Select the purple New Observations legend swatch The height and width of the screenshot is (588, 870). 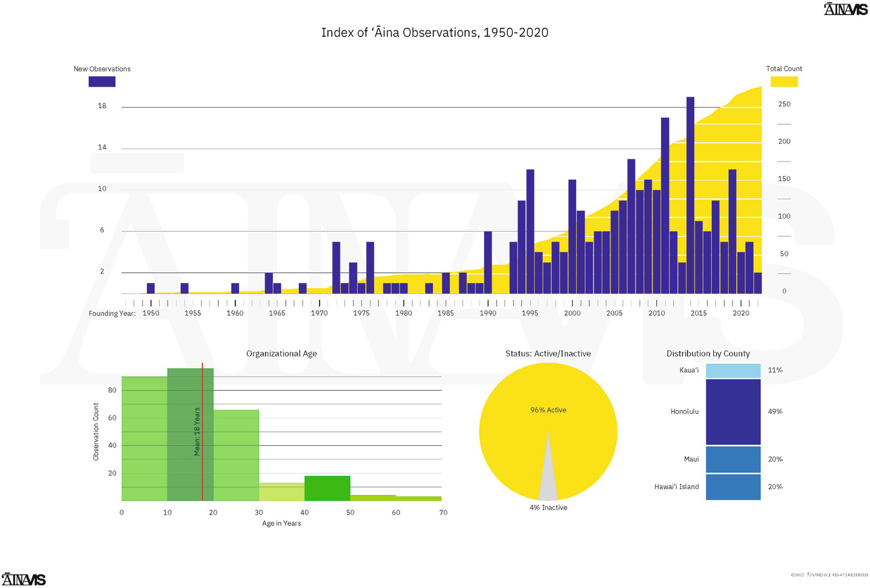pos(102,82)
